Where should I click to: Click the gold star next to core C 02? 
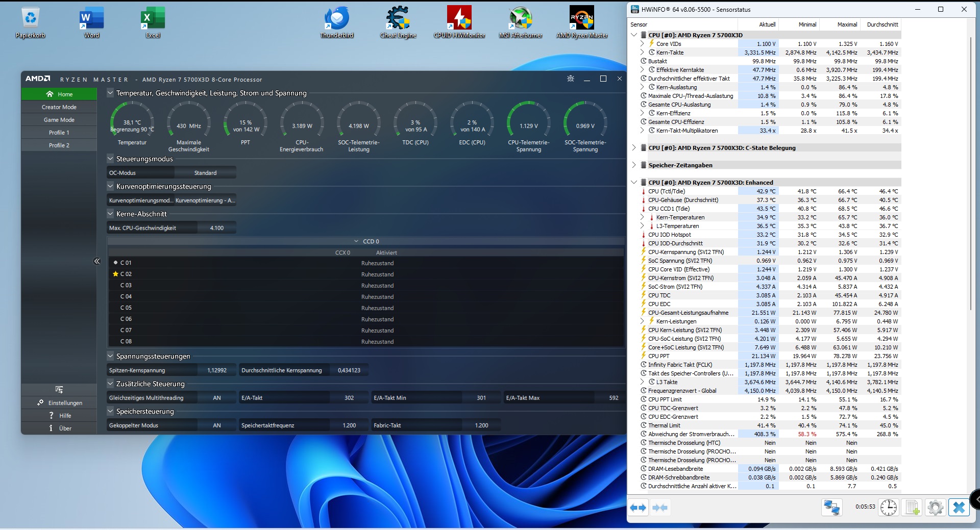point(115,274)
